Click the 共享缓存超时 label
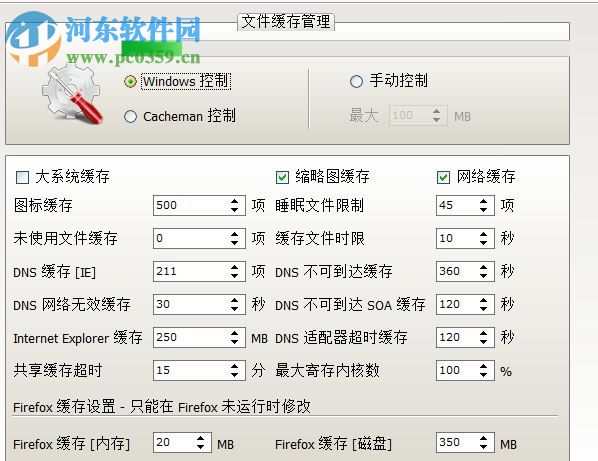Screen dimensions: 598x461 [x=58, y=370]
